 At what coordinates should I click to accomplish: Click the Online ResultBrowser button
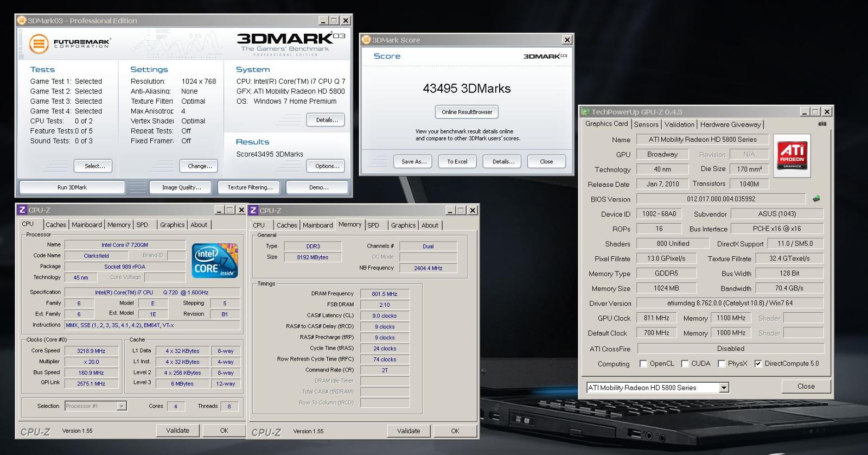[467, 112]
